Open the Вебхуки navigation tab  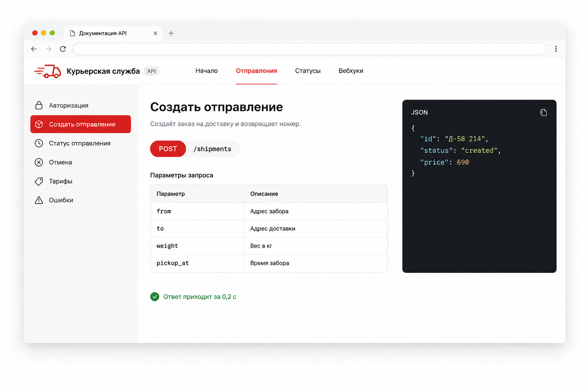click(x=351, y=71)
